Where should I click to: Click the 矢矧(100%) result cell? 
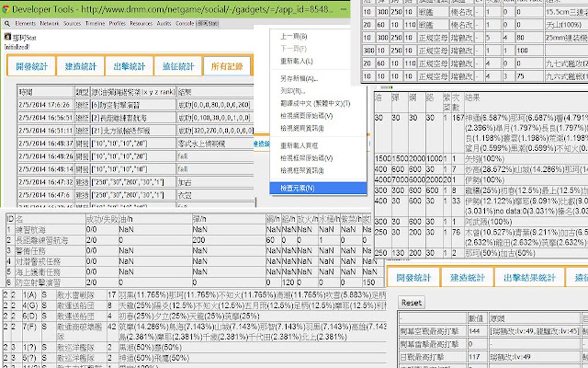click(x=526, y=159)
